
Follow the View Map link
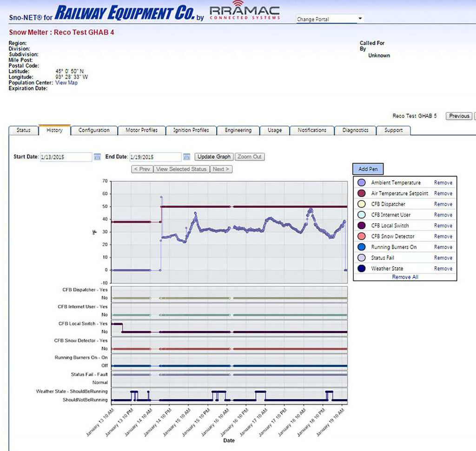[x=66, y=83]
